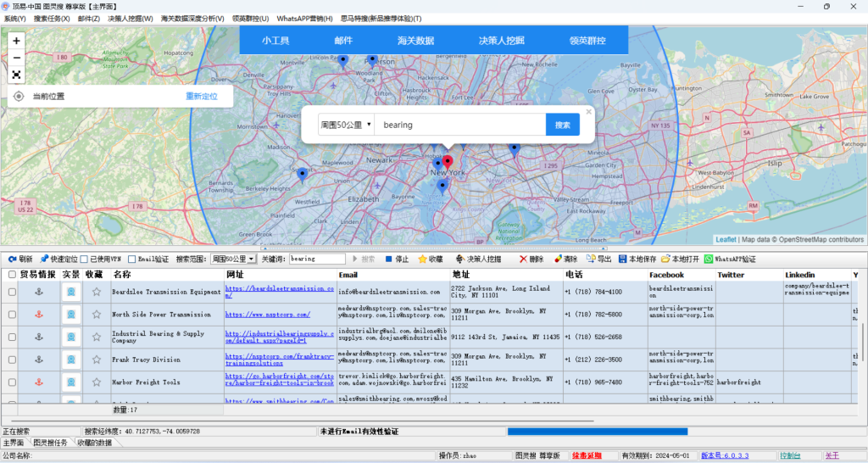Click the 关键词 keyword input field

pos(317,259)
